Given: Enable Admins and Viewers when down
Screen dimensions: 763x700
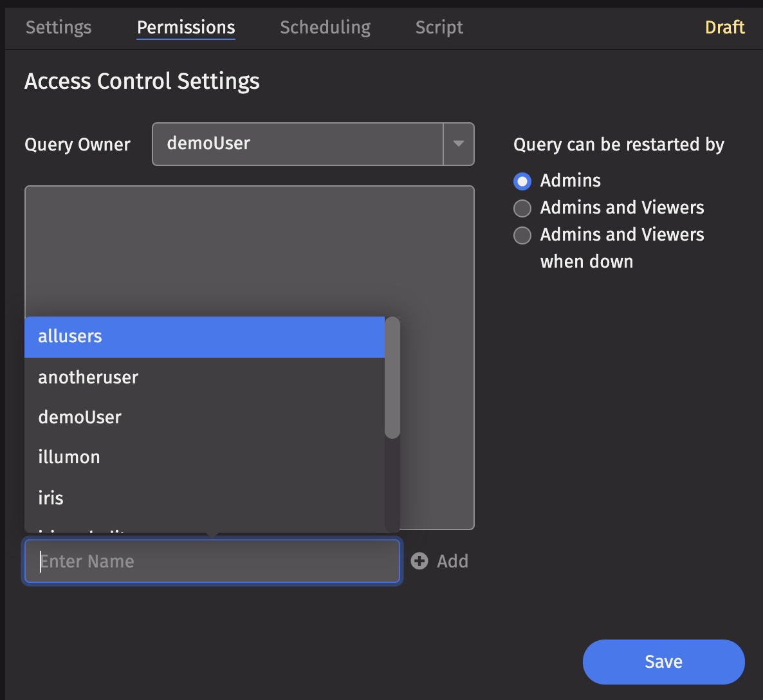Looking at the screenshot, I should point(522,235).
